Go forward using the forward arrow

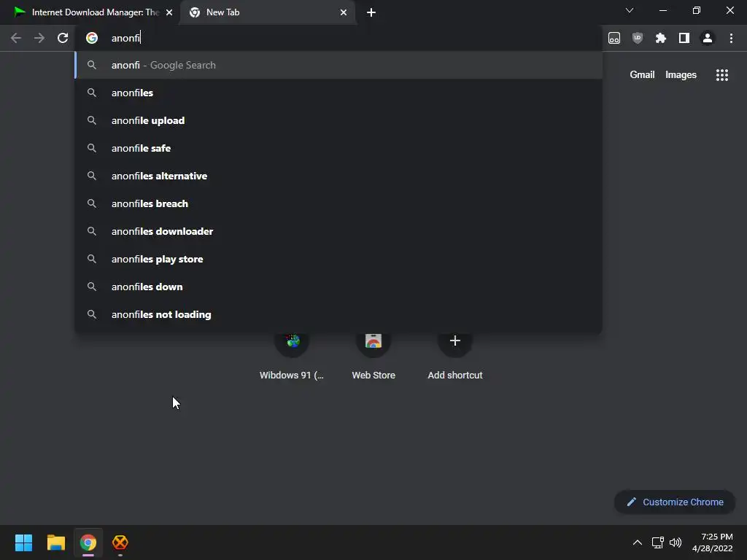tap(39, 38)
